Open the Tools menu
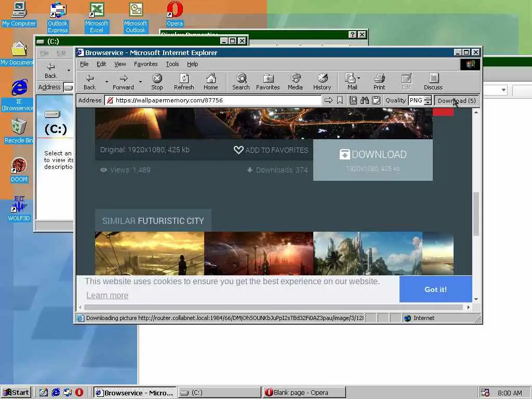Viewport: 532px width, 399px height. [172, 64]
